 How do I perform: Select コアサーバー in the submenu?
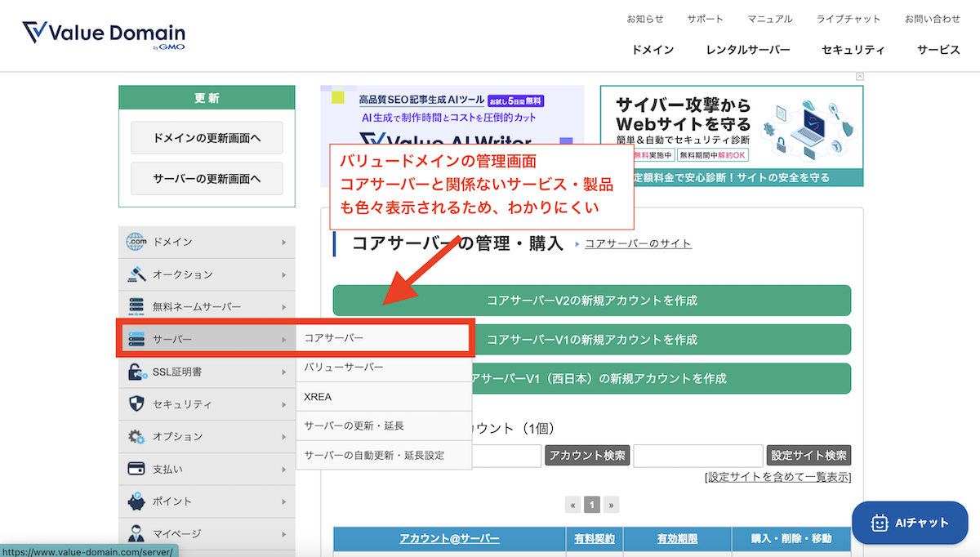383,337
